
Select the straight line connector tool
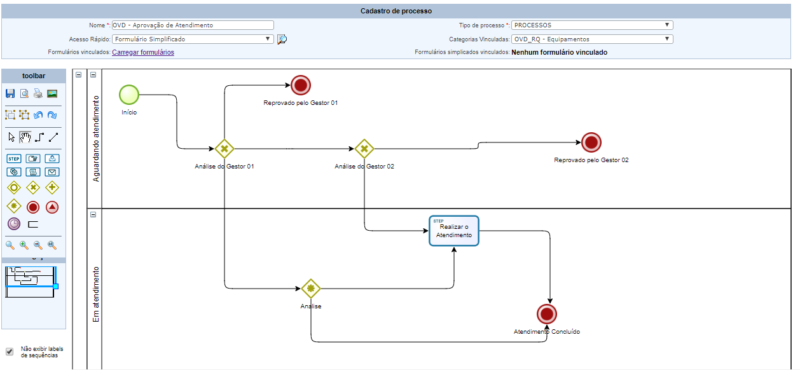coord(54,137)
